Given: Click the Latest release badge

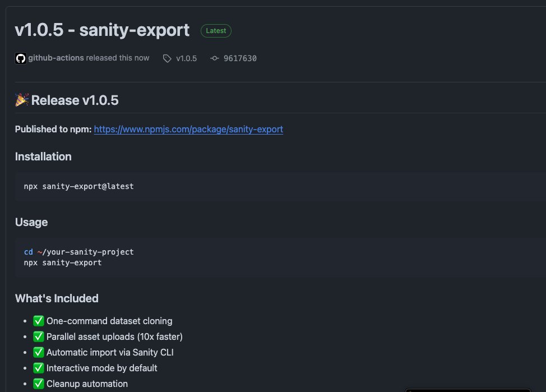Looking at the screenshot, I should click(216, 31).
